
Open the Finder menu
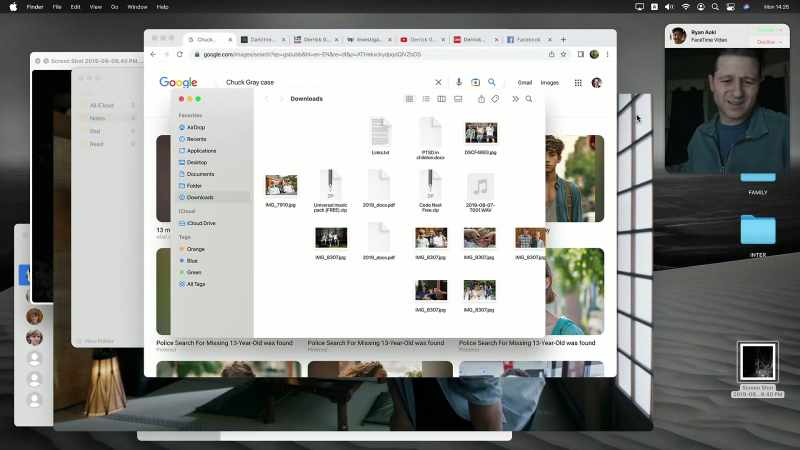tap(35, 7)
